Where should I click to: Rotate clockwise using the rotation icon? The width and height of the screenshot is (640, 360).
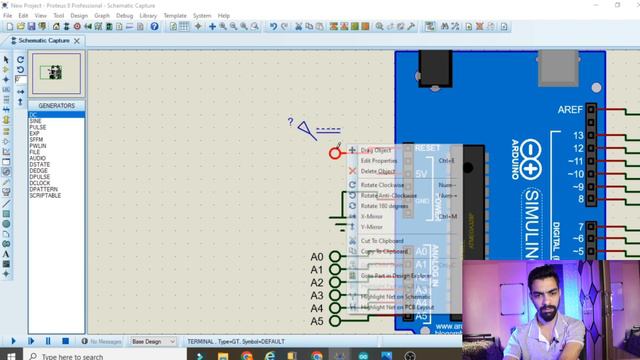point(20,60)
